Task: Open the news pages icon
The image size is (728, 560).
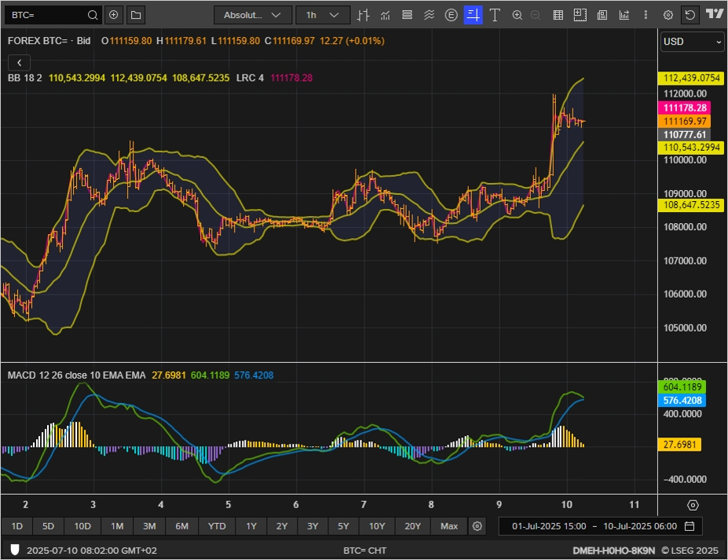Action: coord(602,16)
